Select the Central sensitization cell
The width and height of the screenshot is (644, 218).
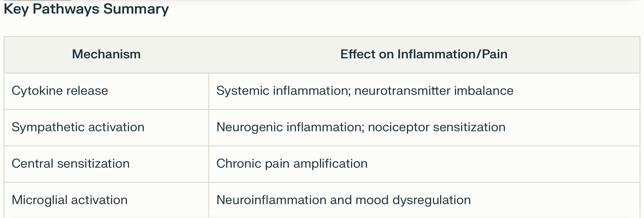point(106,164)
